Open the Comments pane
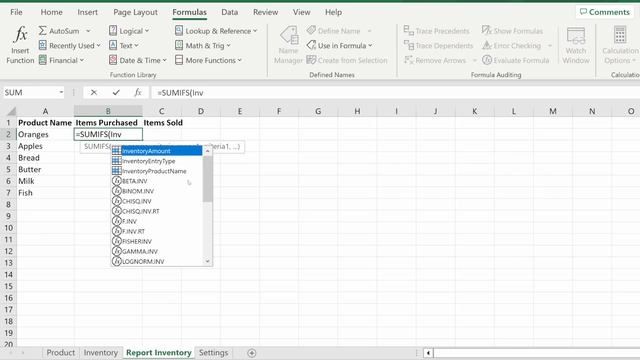The image size is (640, 360). coord(604,12)
